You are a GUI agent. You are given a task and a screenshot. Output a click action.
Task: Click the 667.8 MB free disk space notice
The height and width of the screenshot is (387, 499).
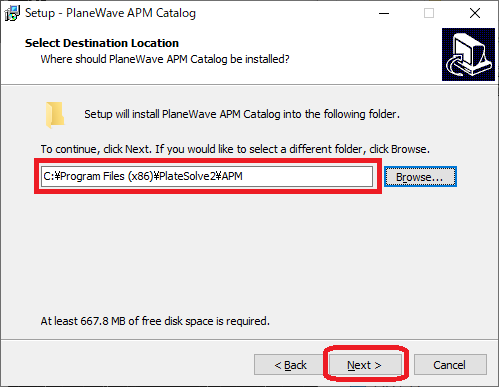click(155, 321)
